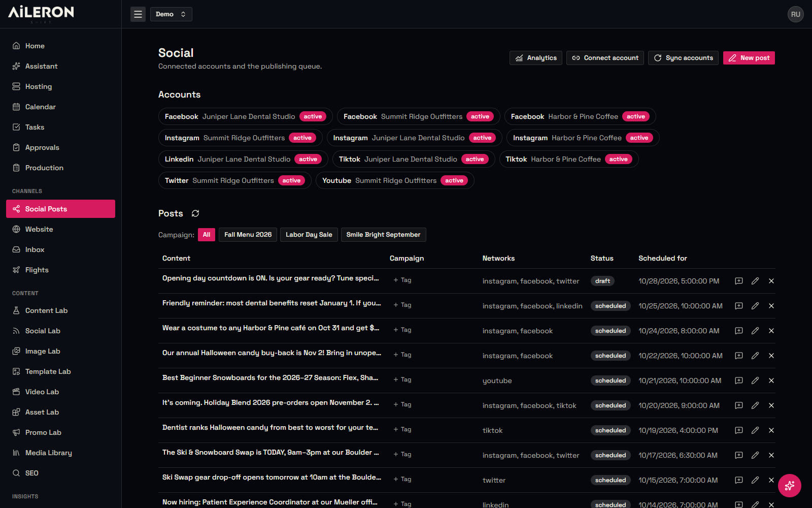Create a New post
812x508 pixels.
point(749,58)
